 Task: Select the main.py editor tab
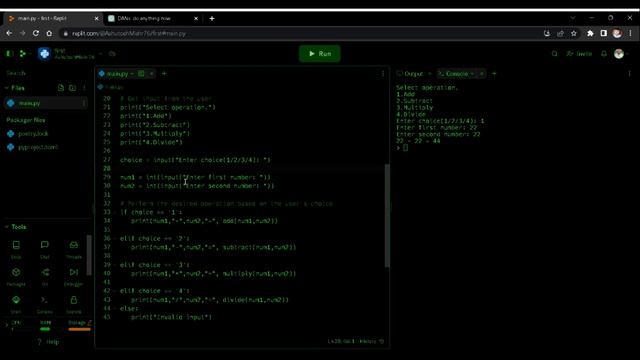pos(117,73)
